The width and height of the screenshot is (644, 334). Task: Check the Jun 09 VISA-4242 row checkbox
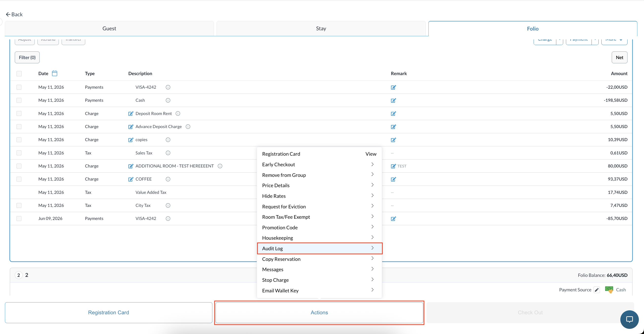click(19, 218)
